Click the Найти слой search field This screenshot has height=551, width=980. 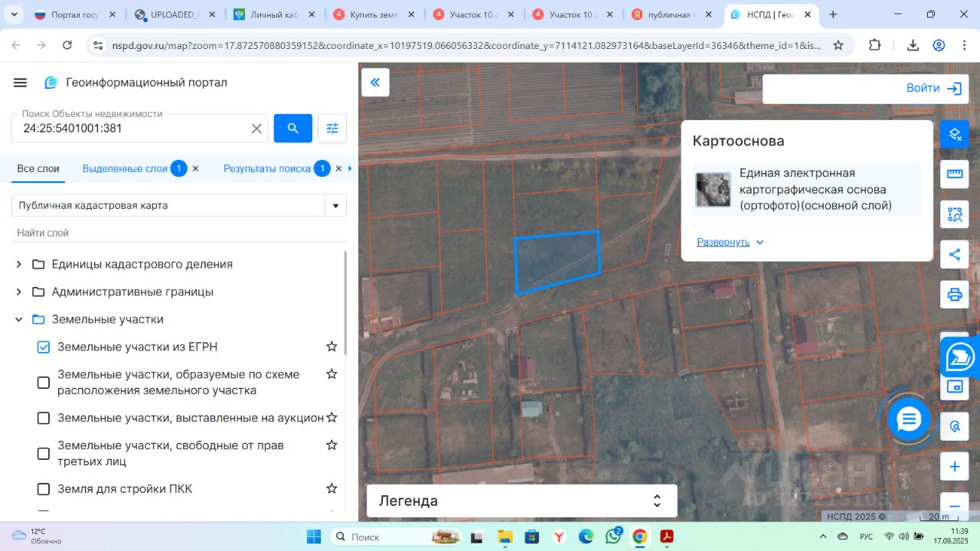point(176,233)
